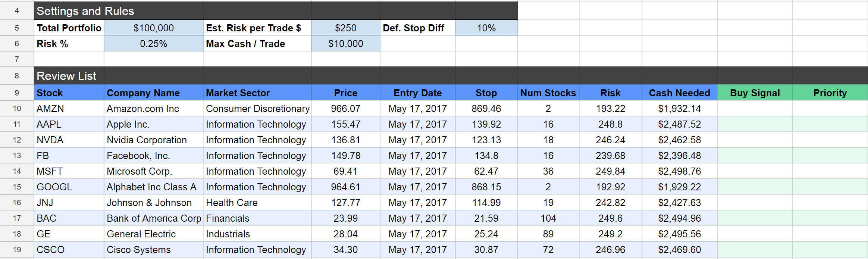Click the stop value 868.15
Viewport: 868px width, 259px height.
[x=486, y=187]
